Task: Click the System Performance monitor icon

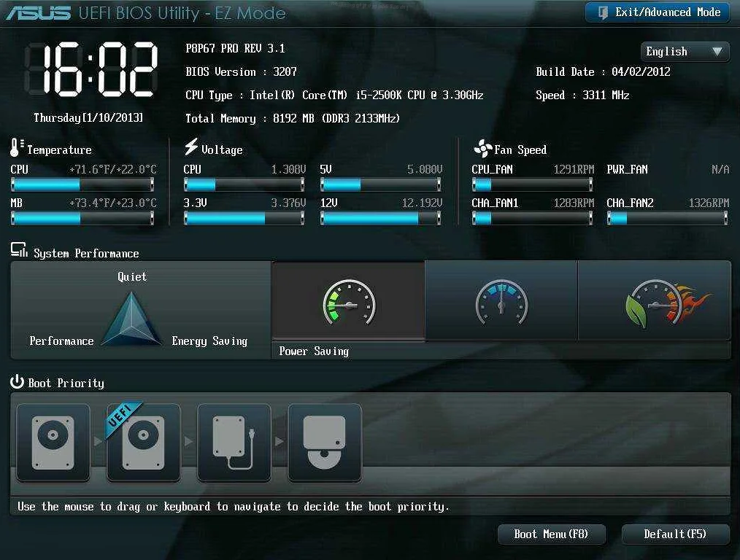Action: click(19, 250)
